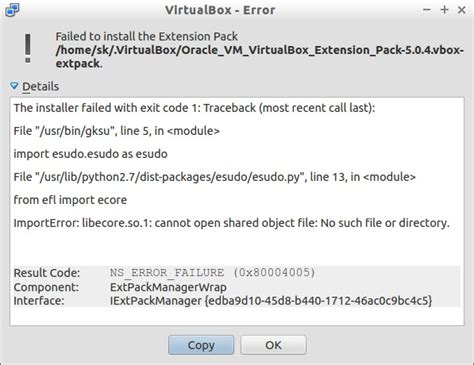
Task: Collapse the Details disclosure triangle
Action: pos(14,86)
